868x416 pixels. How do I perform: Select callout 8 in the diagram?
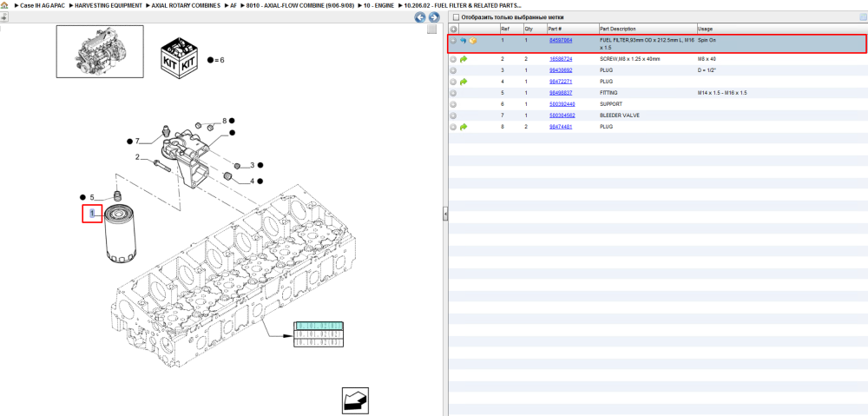(x=225, y=120)
